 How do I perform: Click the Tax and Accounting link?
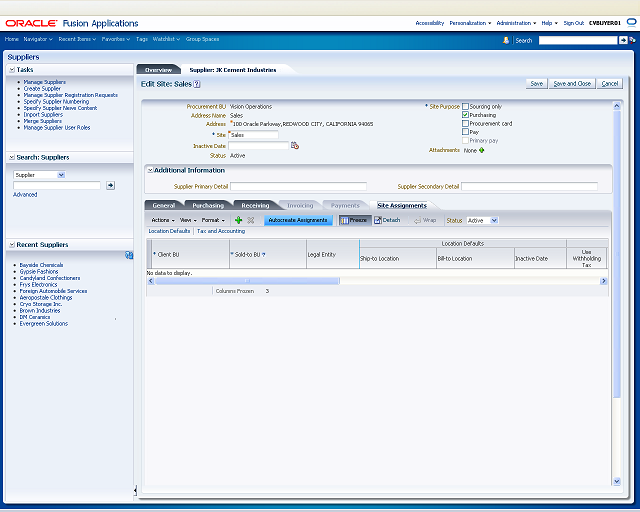pyautogui.click(x=221, y=231)
